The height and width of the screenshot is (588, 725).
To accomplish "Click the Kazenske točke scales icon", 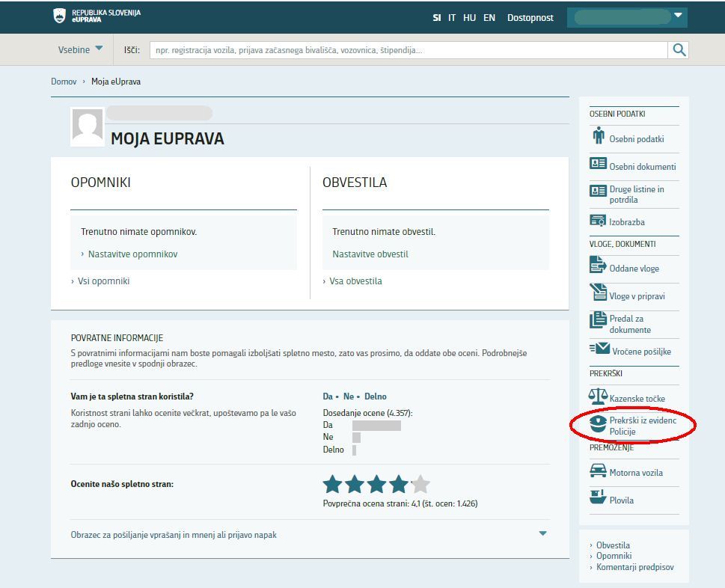I will click(x=598, y=395).
